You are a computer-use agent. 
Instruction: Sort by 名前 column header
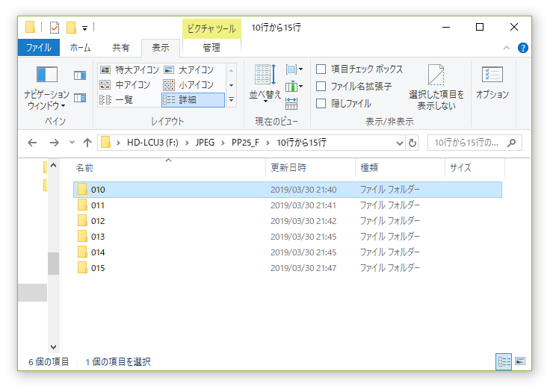(169, 168)
